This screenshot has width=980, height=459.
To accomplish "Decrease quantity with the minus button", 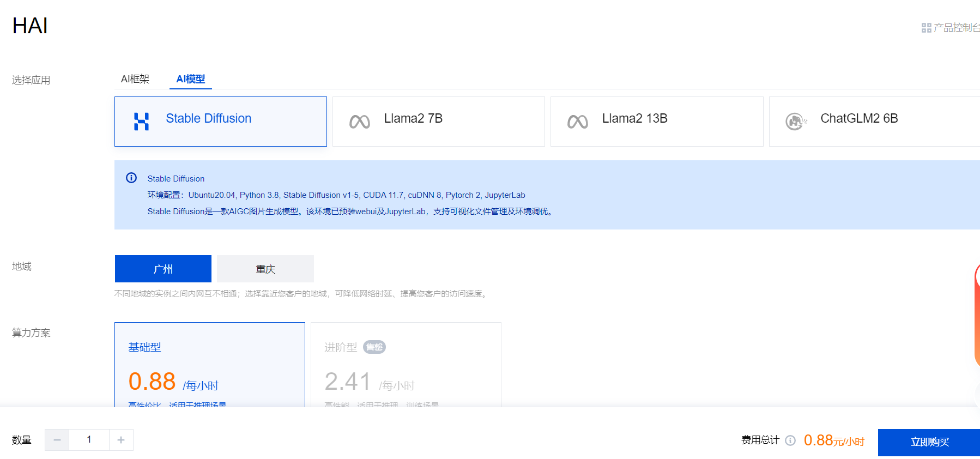I will click(x=57, y=440).
